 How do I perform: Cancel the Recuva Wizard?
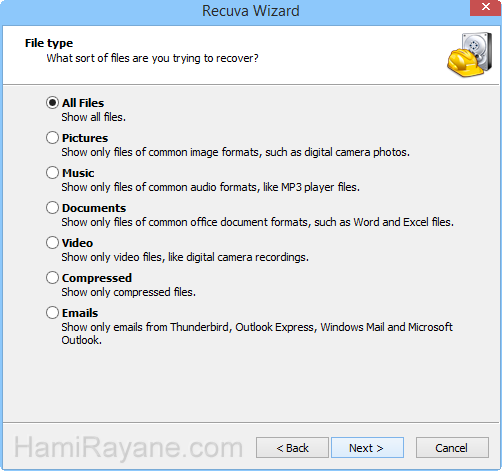[x=452, y=448]
